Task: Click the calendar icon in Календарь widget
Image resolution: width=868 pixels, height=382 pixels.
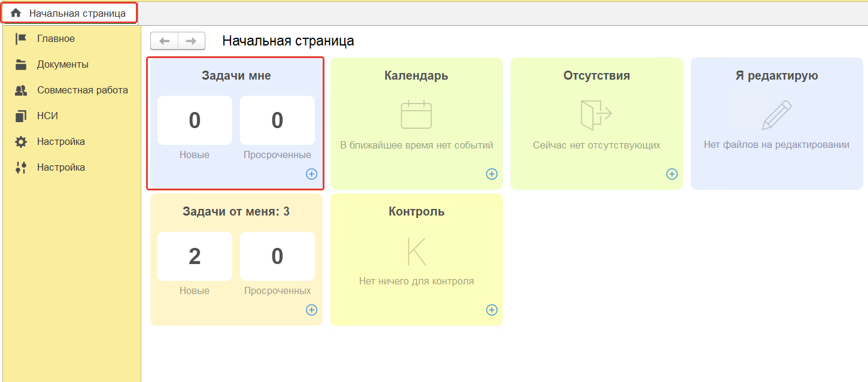Action: click(416, 114)
